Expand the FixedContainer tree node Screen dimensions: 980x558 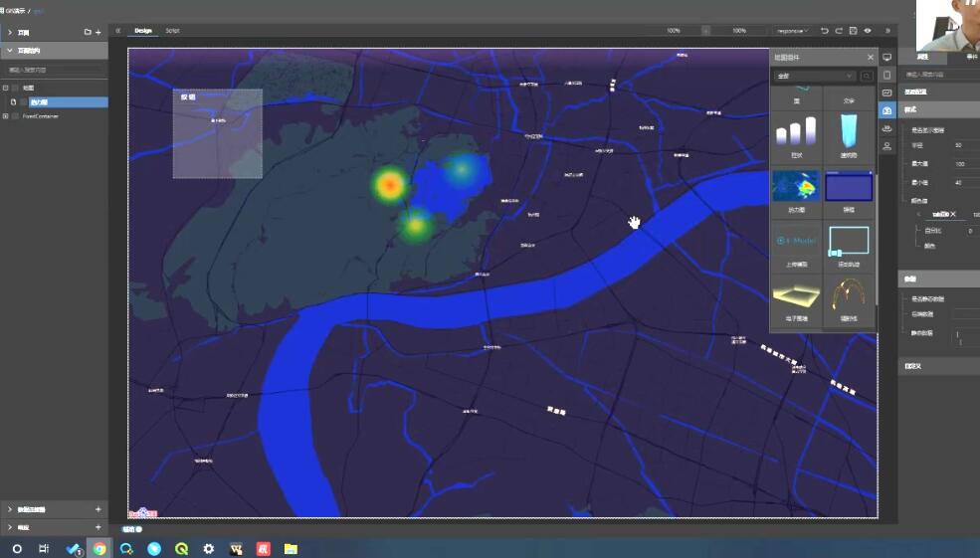click(x=6, y=116)
